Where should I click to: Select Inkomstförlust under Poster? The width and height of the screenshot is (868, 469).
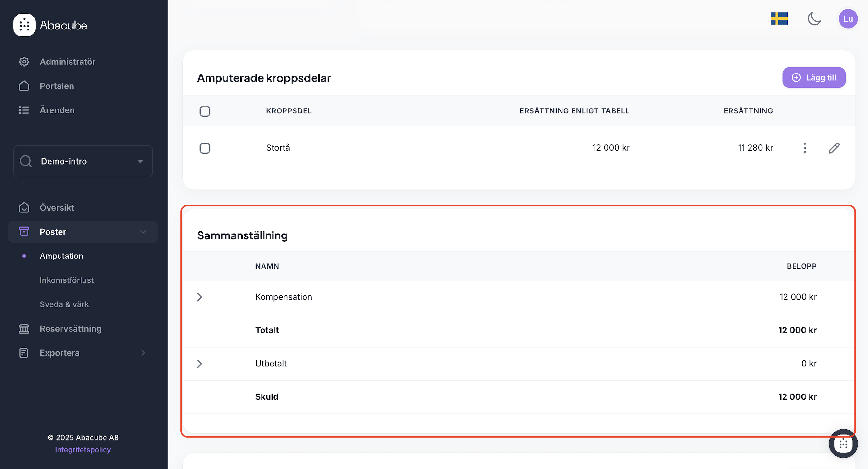coord(67,280)
